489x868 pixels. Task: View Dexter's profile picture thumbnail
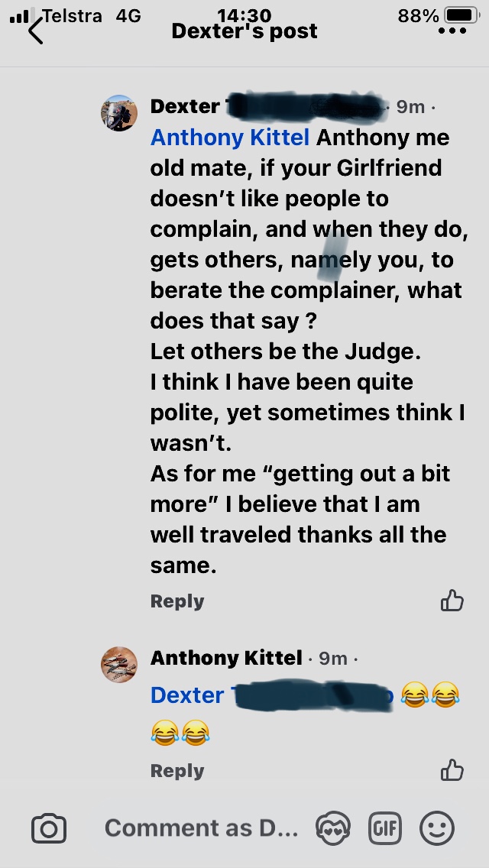(119, 113)
